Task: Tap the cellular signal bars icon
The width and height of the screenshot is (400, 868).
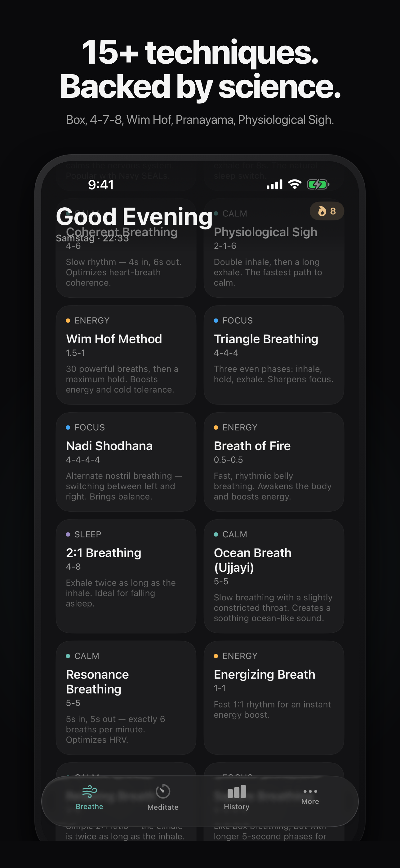Action: [x=274, y=184]
